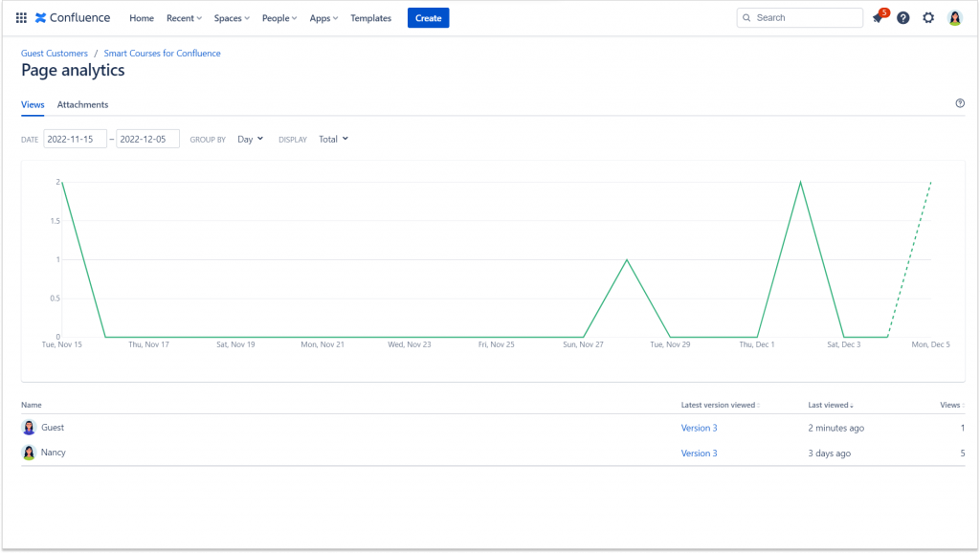The image size is (980, 553).
Task: Click Guest's user avatar in the table
Action: (29, 428)
